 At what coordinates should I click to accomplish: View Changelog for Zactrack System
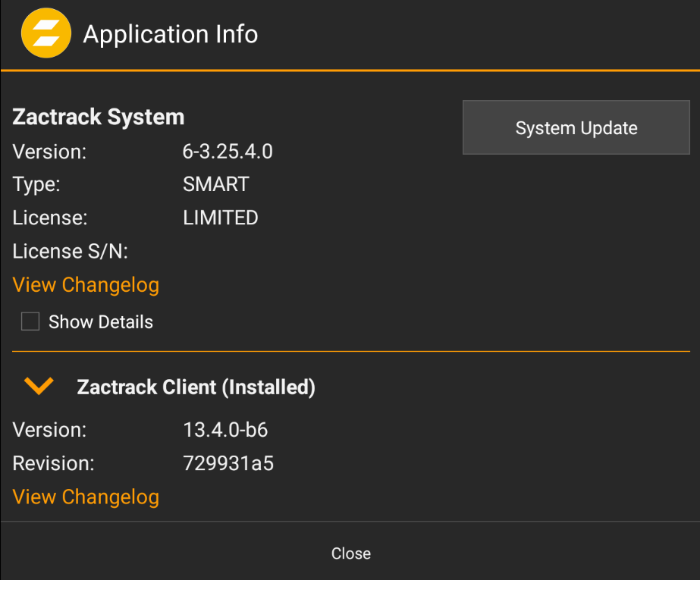[86, 285]
